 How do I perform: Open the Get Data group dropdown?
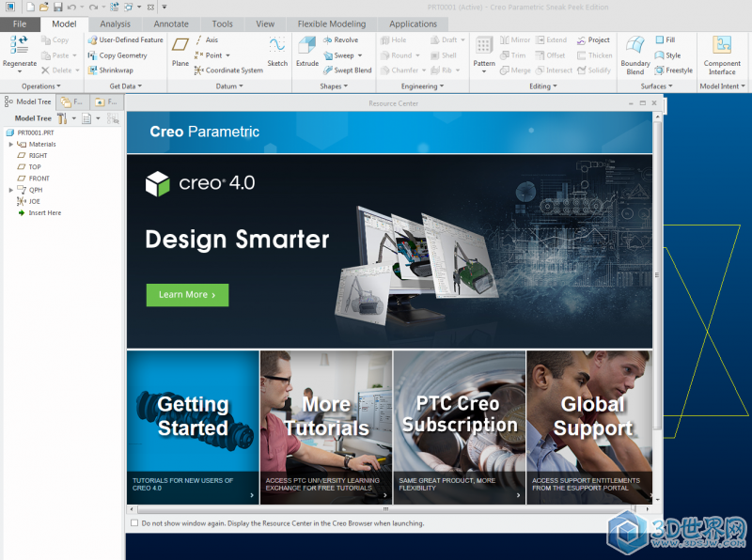point(126,86)
